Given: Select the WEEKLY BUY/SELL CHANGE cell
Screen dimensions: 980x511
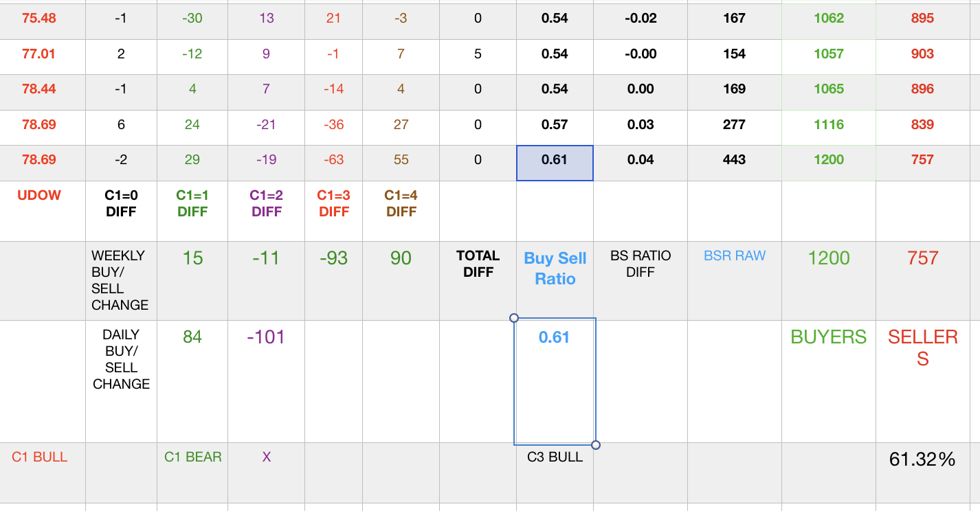Looking at the screenshot, I should coord(120,280).
